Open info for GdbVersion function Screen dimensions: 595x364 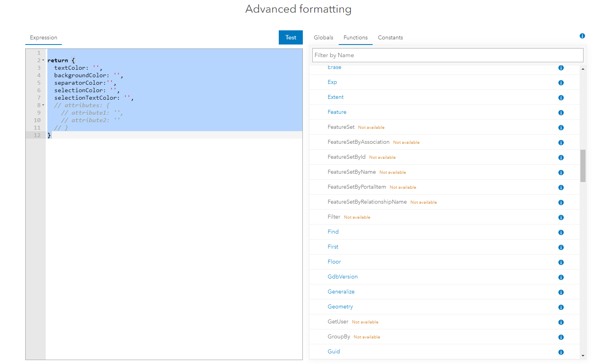click(x=561, y=277)
